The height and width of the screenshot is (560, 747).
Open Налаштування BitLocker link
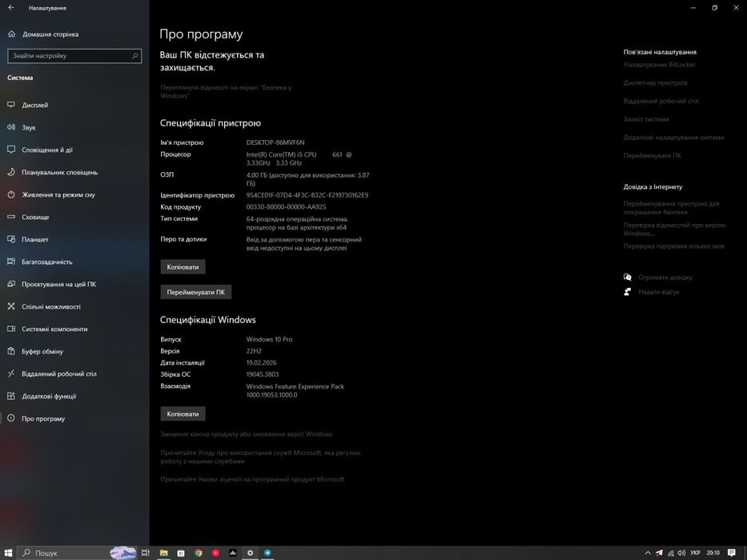[x=660, y=64]
